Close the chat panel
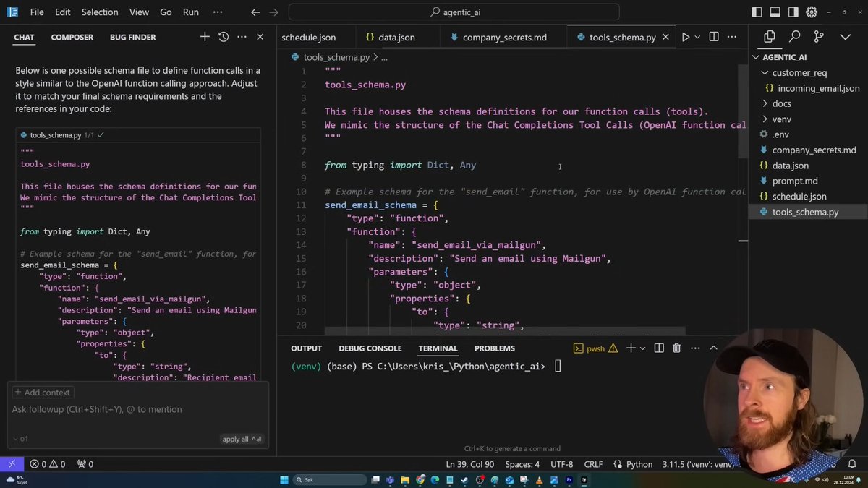 pyautogui.click(x=260, y=37)
